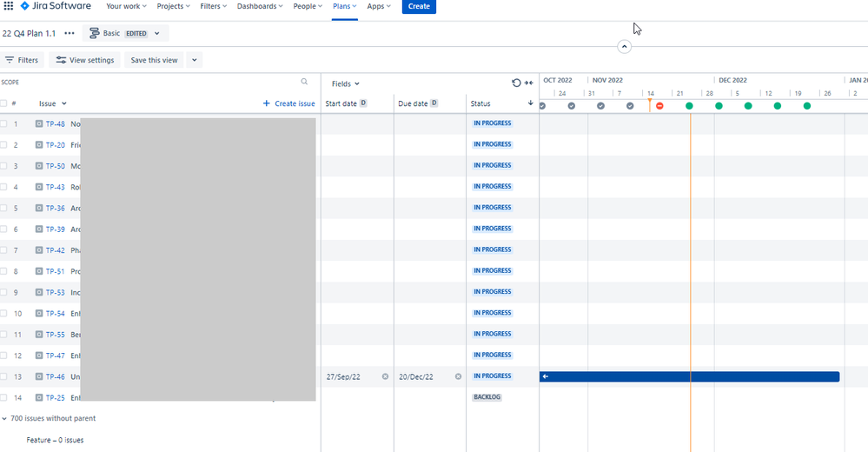Open the Fields dropdown
Image resolution: width=868 pixels, height=452 pixels.
click(346, 83)
